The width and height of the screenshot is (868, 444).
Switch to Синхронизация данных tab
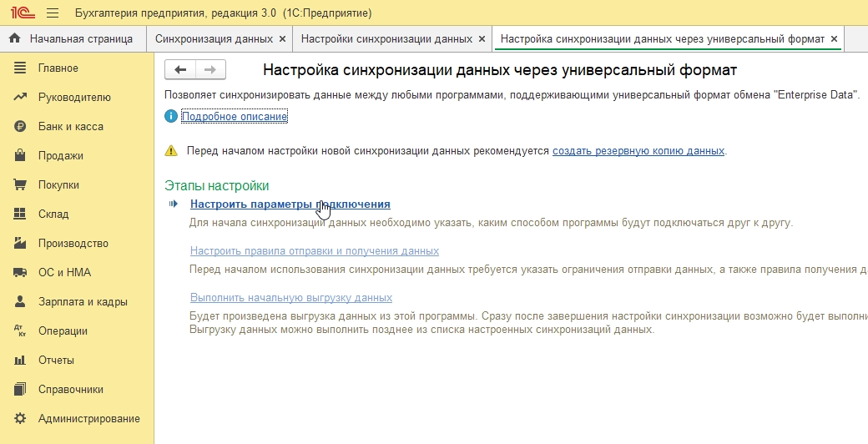[214, 39]
